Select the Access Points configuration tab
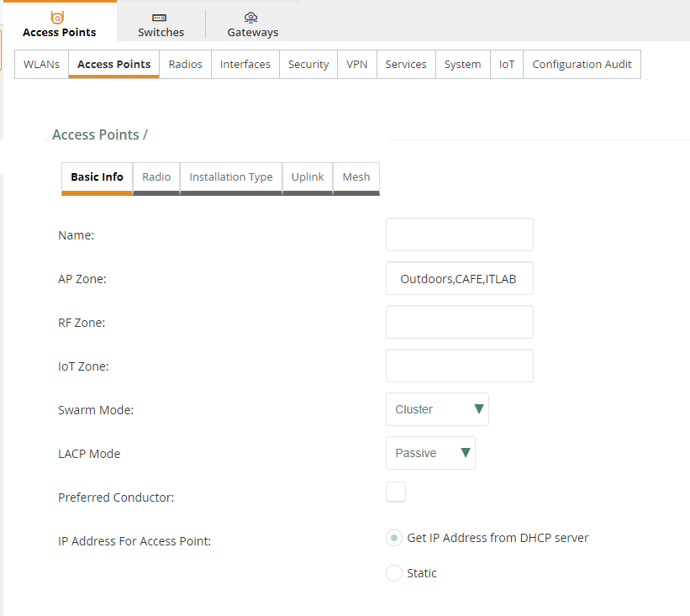The image size is (690, 616). pos(114,64)
